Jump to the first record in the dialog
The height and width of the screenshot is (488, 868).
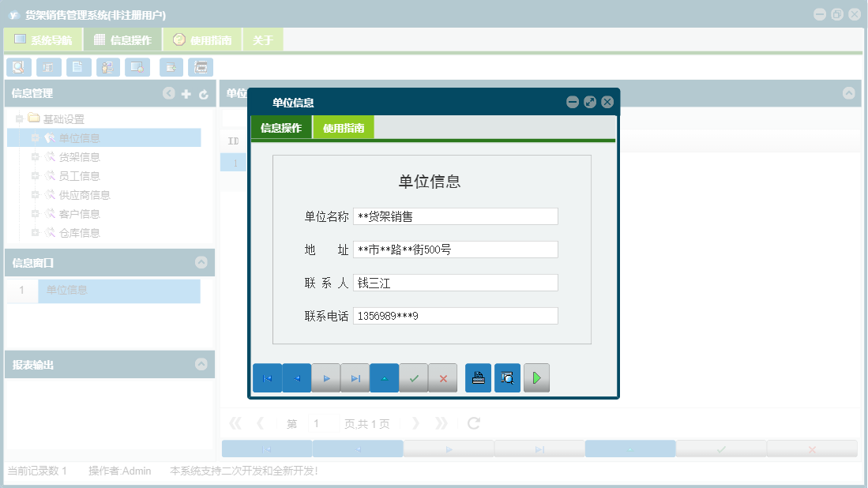tap(267, 377)
